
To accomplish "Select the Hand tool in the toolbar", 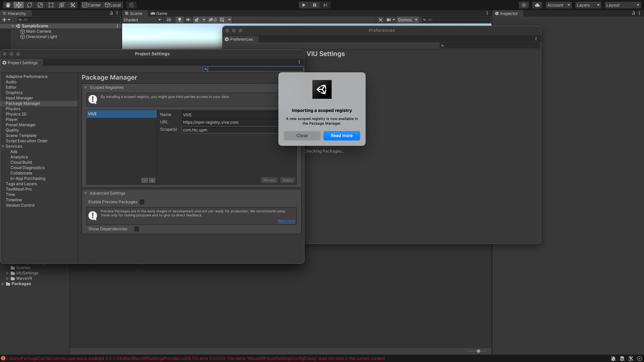I will [8, 5].
